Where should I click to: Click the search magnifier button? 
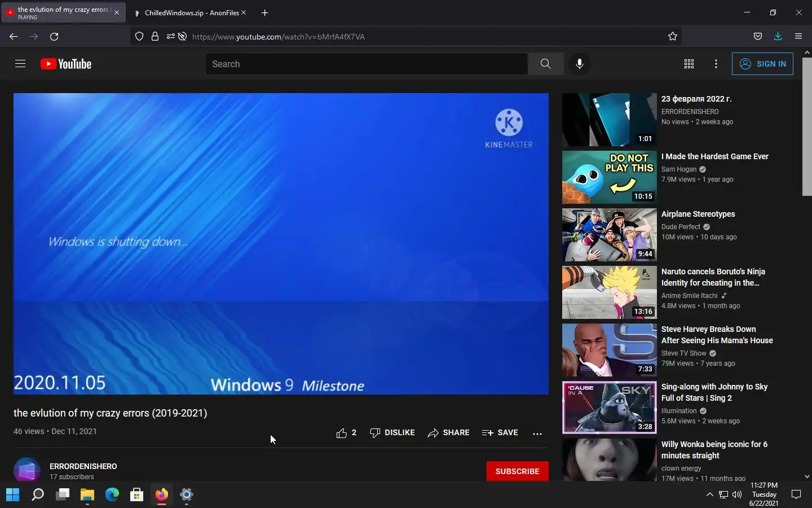[x=545, y=64]
